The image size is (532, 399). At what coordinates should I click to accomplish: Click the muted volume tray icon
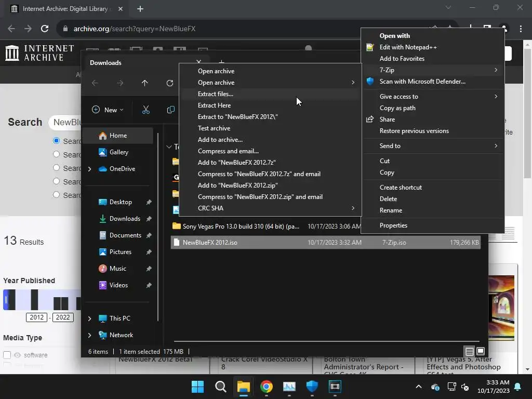465,387
